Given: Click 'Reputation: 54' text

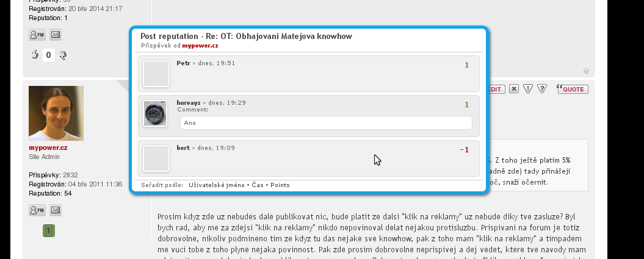Looking at the screenshot, I should (50, 193).
